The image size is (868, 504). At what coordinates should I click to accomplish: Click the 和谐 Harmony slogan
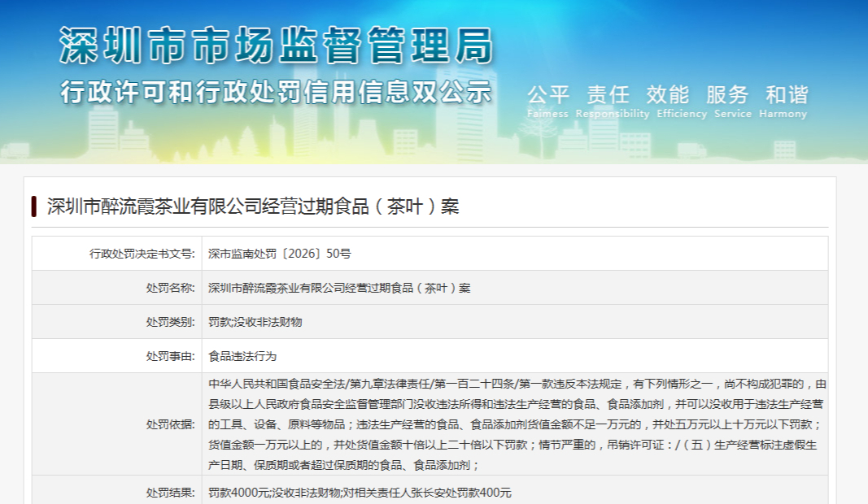point(783,102)
